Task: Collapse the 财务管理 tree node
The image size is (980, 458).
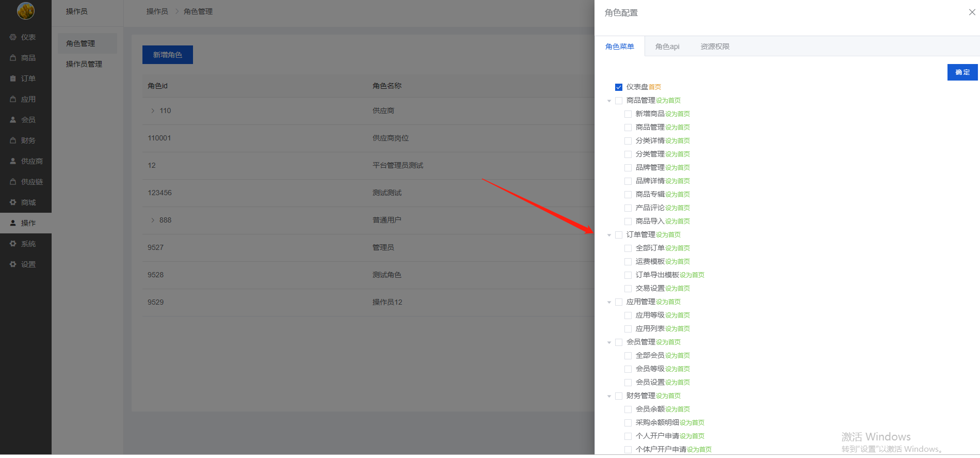Action: 609,396
